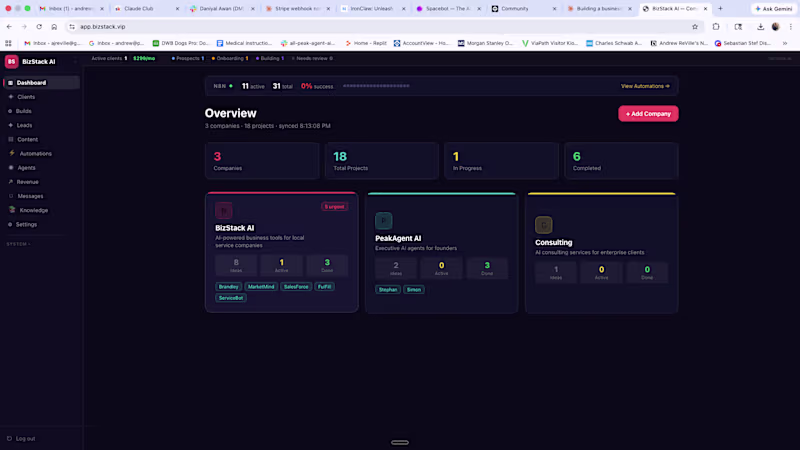The width and height of the screenshot is (800, 450).
Task: Click the In Progress stat card
Action: point(502,161)
